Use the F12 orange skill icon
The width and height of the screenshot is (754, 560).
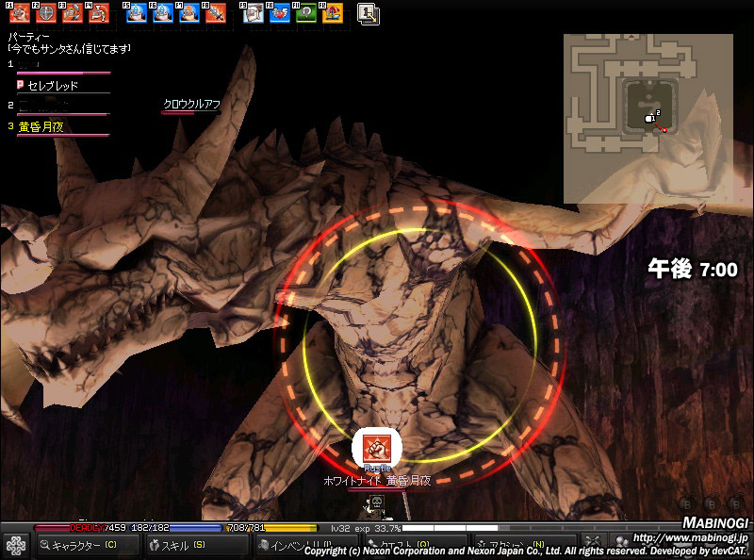click(333, 13)
